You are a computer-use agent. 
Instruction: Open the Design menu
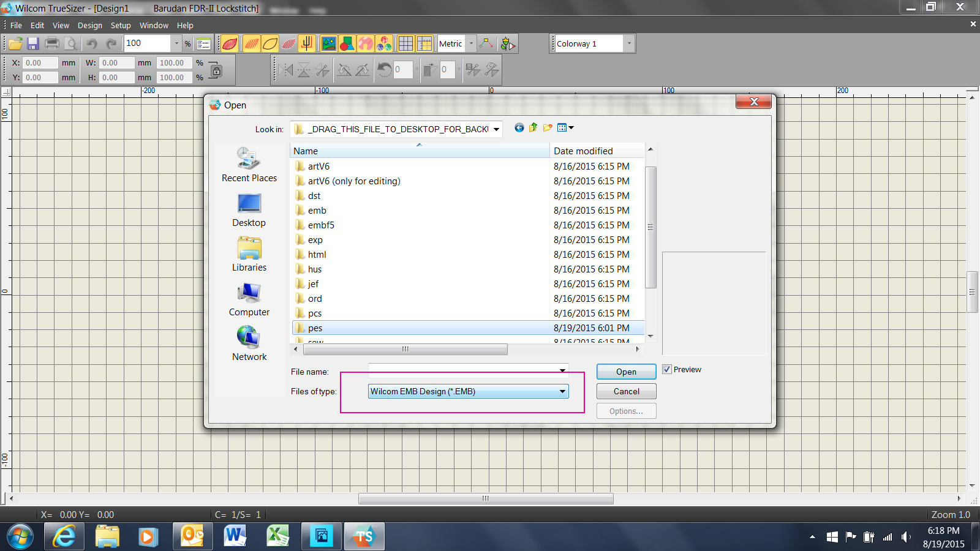tap(90, 25)
